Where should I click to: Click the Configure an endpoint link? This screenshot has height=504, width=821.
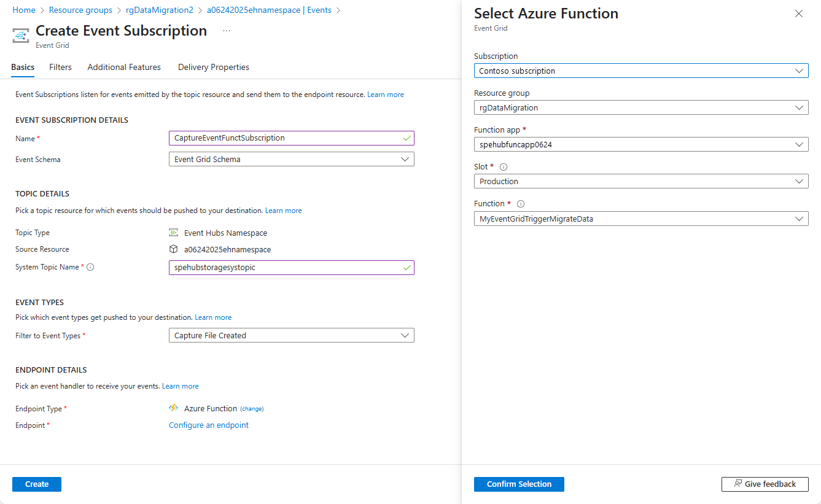pyautogui.click(x=209, y=425)
